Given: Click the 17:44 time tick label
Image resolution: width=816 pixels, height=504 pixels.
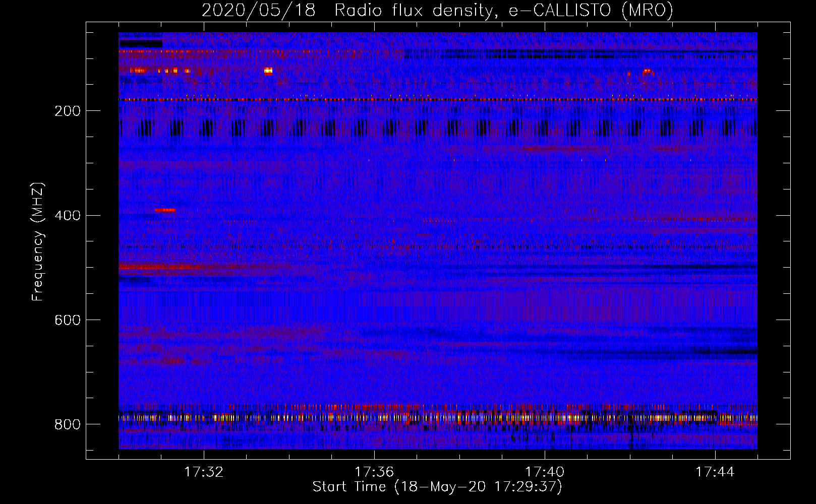Looking at the screenshot, I should click(x=715, y=472).
